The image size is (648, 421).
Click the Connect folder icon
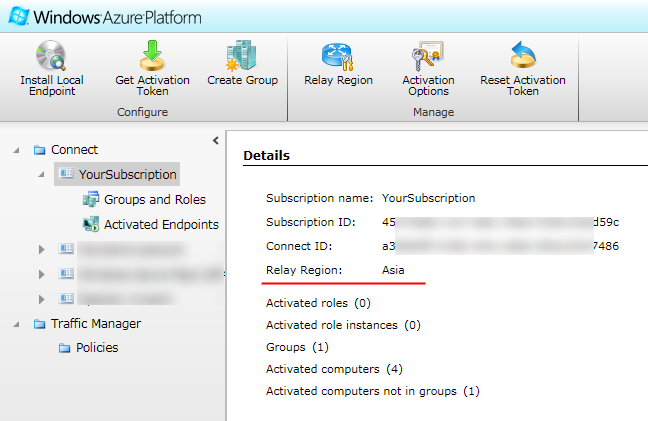40,150
